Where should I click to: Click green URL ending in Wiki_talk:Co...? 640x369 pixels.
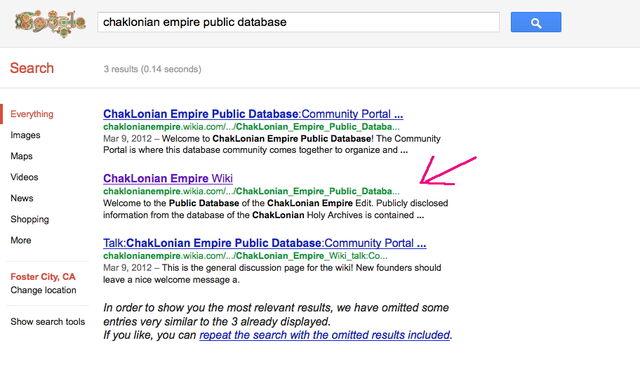click(x=245, y=256)
